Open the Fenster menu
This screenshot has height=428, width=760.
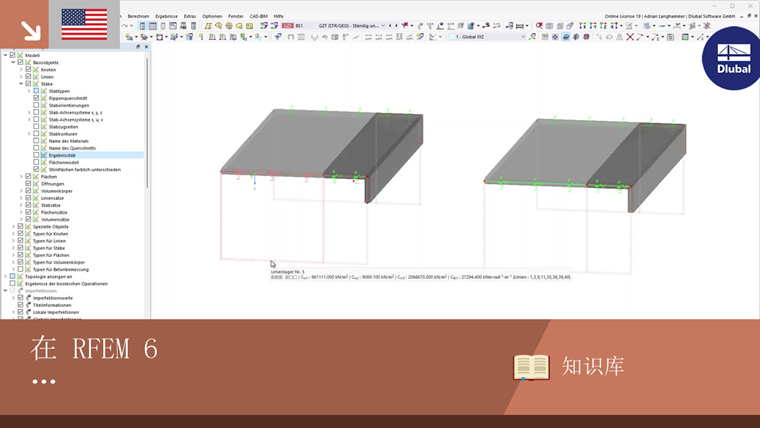236,16
